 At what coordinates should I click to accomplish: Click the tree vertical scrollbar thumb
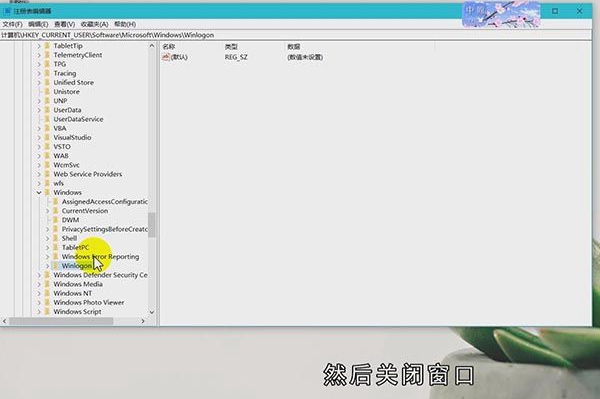[x=152, y=225]
